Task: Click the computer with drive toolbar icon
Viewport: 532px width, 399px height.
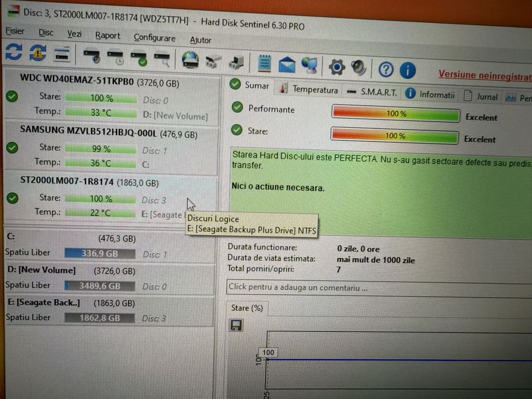Action: pos(236,63)
